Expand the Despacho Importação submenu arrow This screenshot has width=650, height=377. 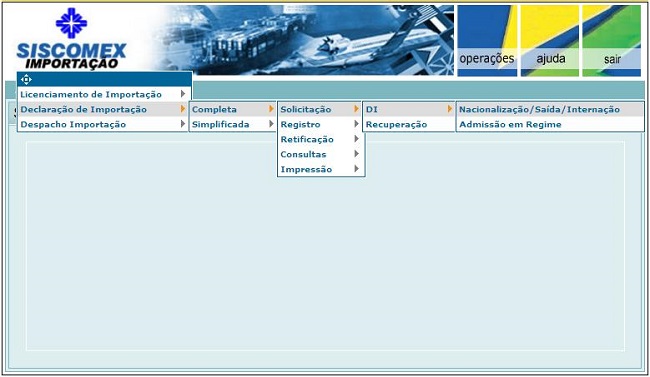click(x=183, y=124)
